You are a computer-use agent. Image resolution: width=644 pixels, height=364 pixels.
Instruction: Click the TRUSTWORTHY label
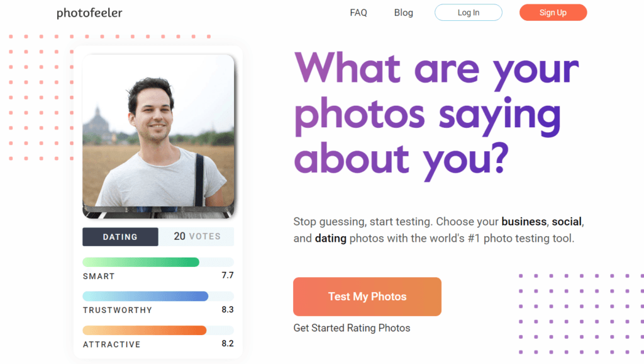[118, 310]
